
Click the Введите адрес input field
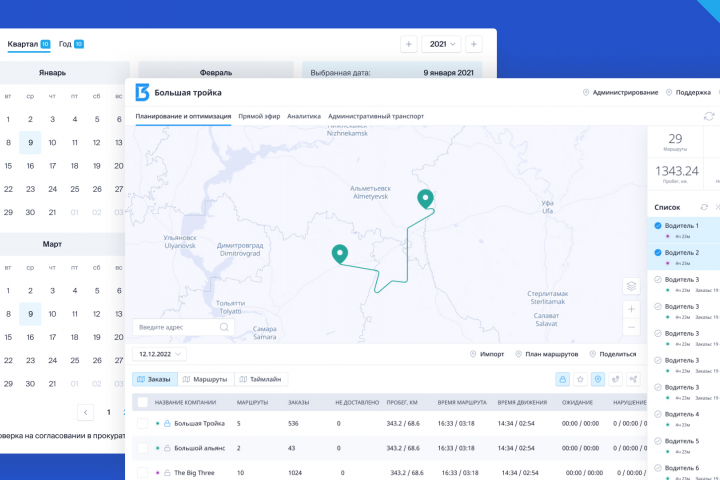pyautogui.click(x=183, y=327)
